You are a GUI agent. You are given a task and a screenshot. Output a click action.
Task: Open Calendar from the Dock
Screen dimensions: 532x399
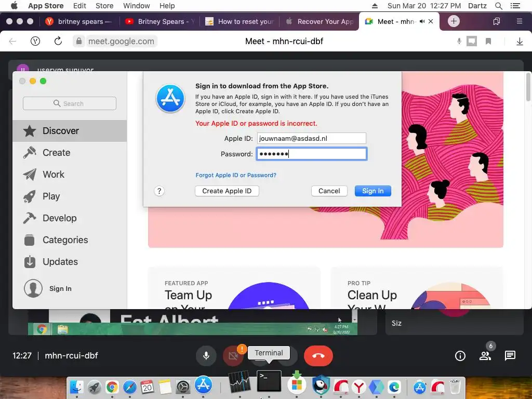coord(147,387)
